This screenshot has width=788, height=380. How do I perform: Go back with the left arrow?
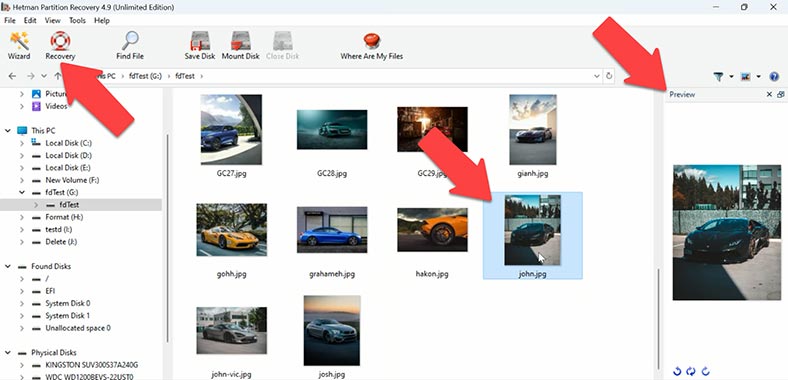click(13, 76)
